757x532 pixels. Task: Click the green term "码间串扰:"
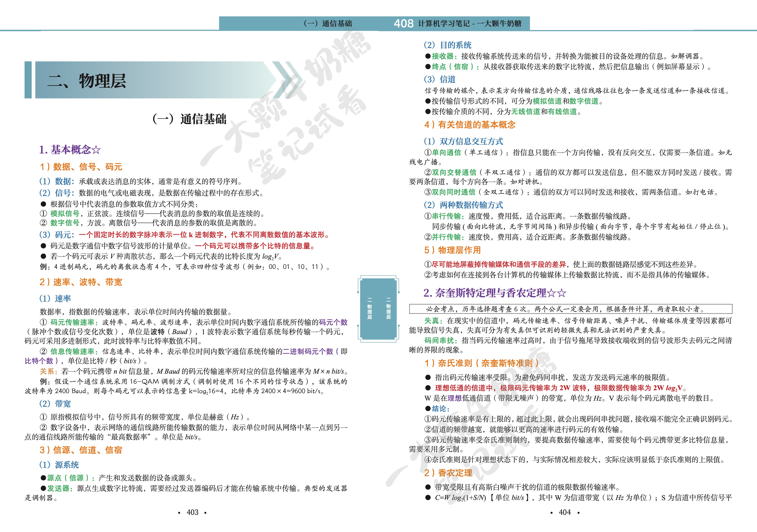point(441,341)
